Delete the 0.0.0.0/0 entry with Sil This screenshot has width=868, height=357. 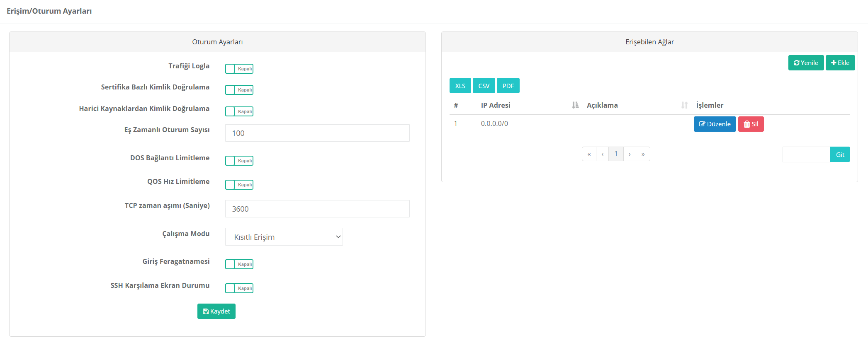pos(751,124)
